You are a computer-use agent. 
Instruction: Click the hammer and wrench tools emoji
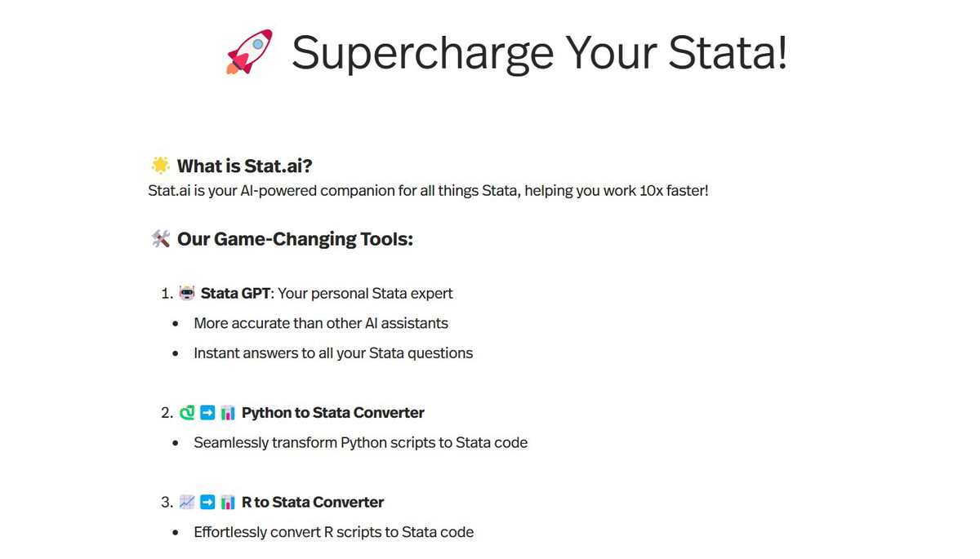161,239
